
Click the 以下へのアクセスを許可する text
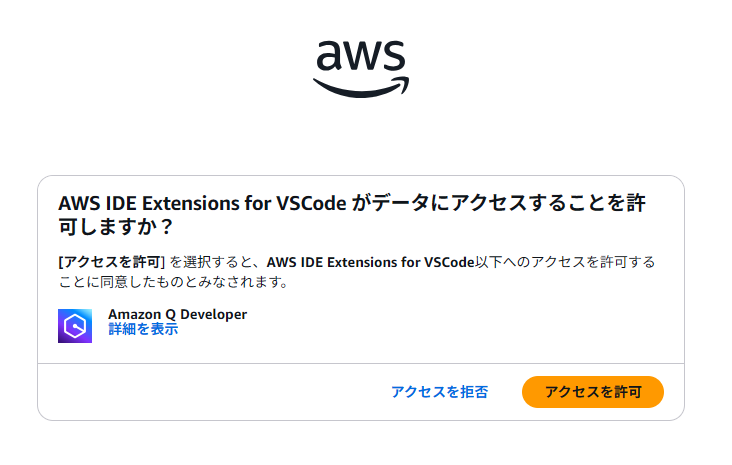tap(565, 262)
